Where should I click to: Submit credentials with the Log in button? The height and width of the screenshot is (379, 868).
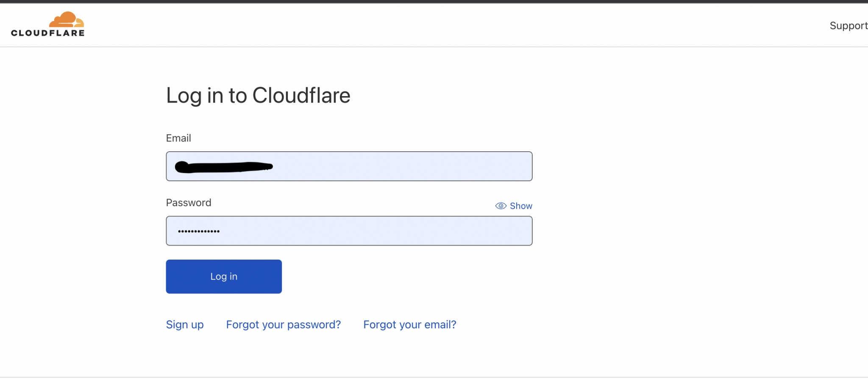tap(223, 276)
